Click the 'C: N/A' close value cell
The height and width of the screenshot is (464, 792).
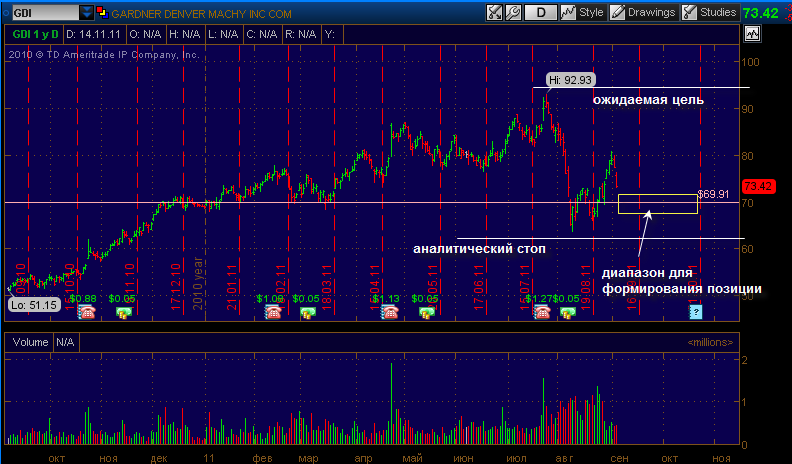(262, 34)
